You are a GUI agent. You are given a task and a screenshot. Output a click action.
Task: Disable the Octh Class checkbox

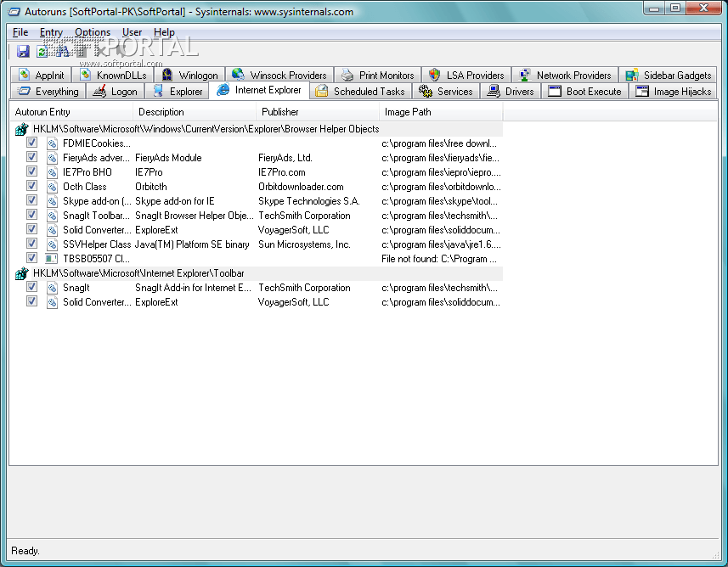[x=31, y=186]
